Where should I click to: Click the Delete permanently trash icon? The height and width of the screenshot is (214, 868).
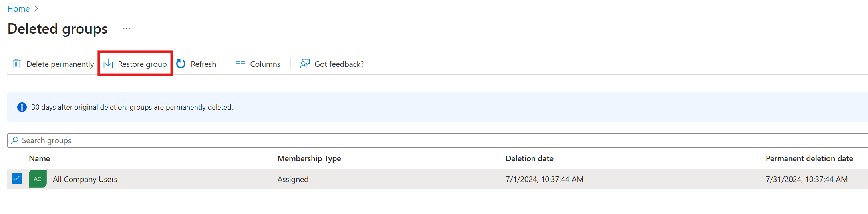17,64
